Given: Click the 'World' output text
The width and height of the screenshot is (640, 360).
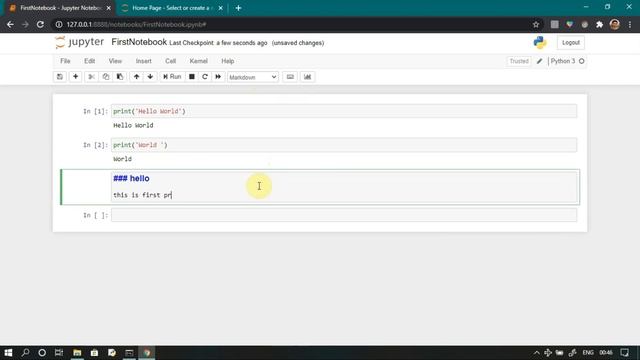Looking at the screenshot, I should (122, 159).
